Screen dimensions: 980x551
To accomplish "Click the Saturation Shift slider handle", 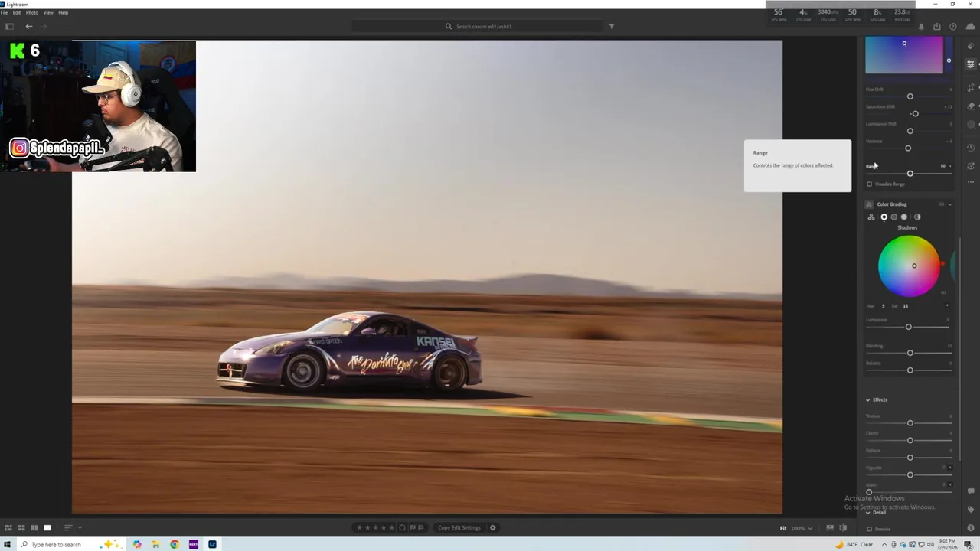I will click(x=915, y=114).
